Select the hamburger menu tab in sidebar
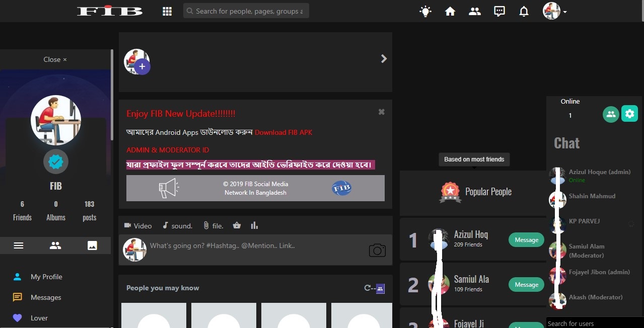The height and width of the screenshot is (328, 644). pos(19,245)
